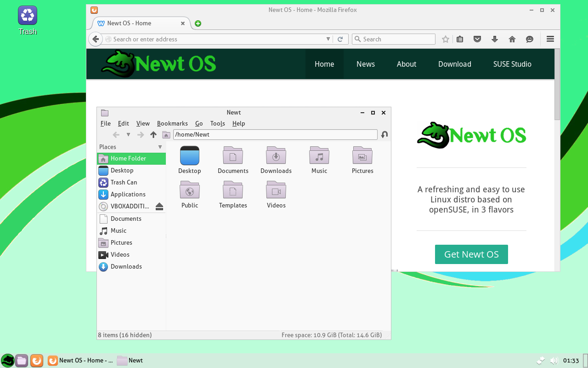Select Downloads bookmark in sidebar

(x=131, y=266)
